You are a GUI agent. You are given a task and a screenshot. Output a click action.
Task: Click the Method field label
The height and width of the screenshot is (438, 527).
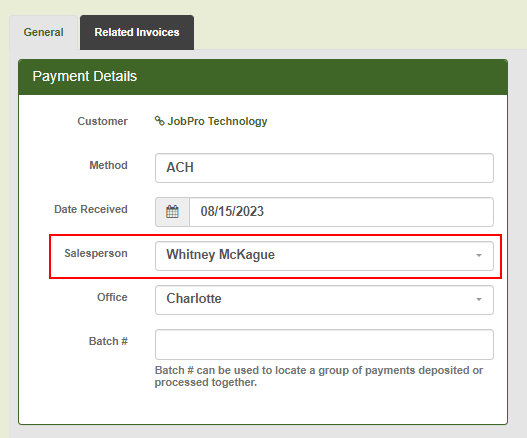pyautogui.click(x=108, y=165)
